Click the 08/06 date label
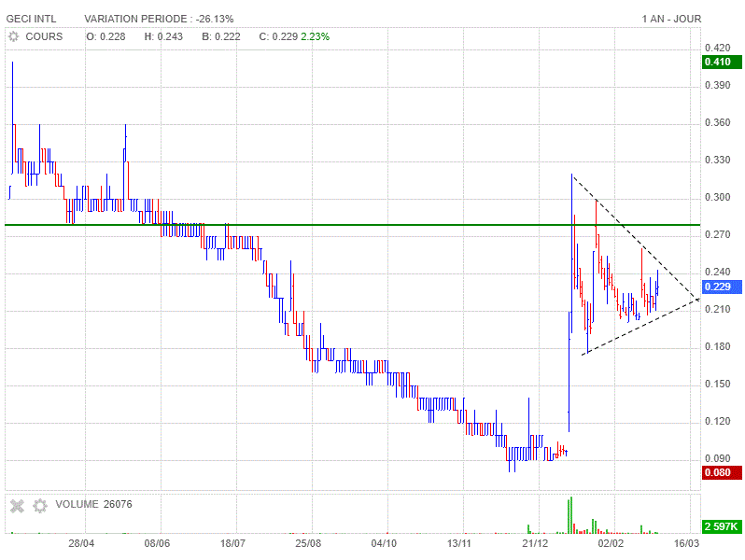 coord(157,543)
